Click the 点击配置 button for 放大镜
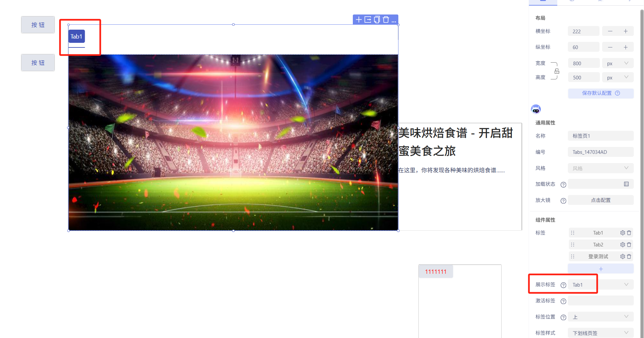The width and height of the screenshot is (644, 338). click(601, 200)
